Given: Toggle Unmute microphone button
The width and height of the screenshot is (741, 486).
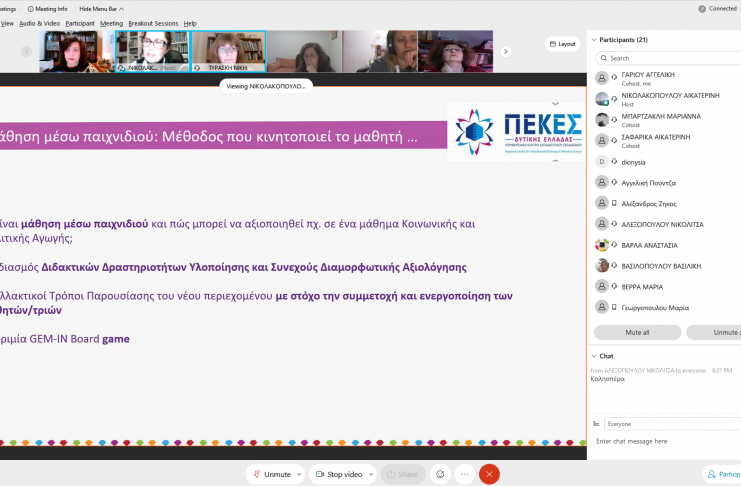Looking at the screenshot, I should (272, 474).
